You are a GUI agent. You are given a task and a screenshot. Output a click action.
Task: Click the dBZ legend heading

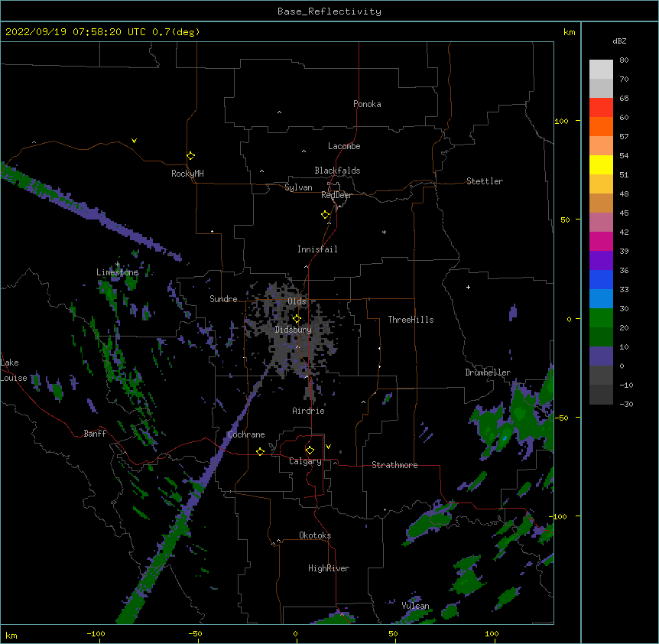coord(619,41)
